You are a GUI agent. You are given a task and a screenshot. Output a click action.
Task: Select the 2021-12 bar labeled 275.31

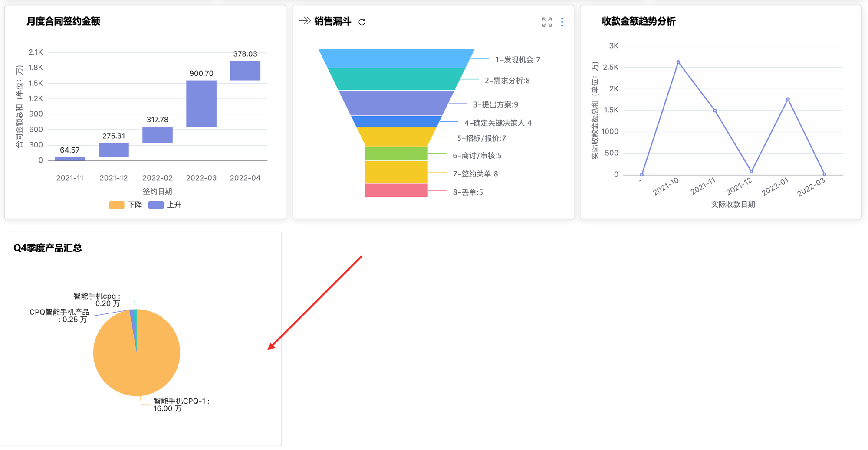(x=114, y=150)
